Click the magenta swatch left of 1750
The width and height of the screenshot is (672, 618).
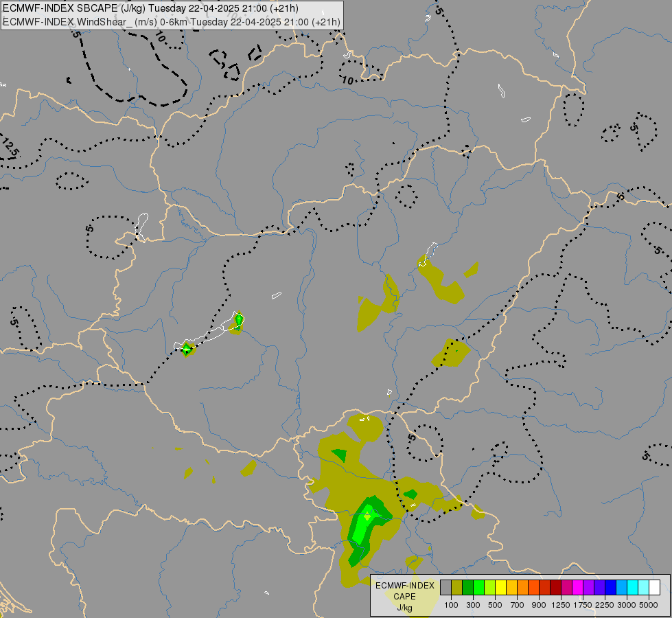coord(578,588)
